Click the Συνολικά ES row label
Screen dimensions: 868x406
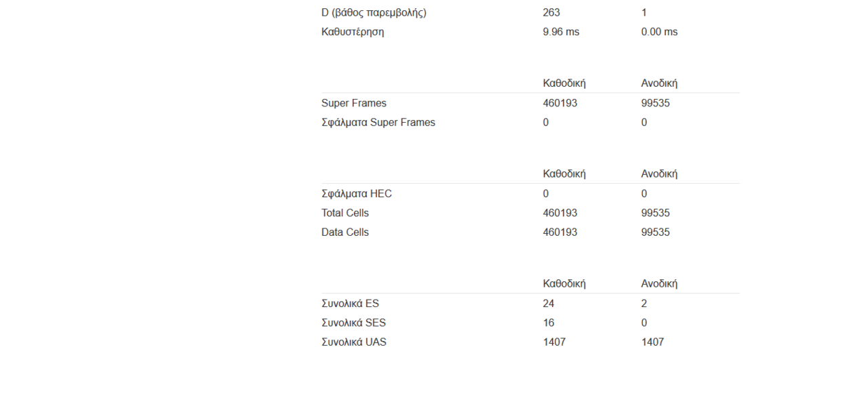(x=350, y=304)
